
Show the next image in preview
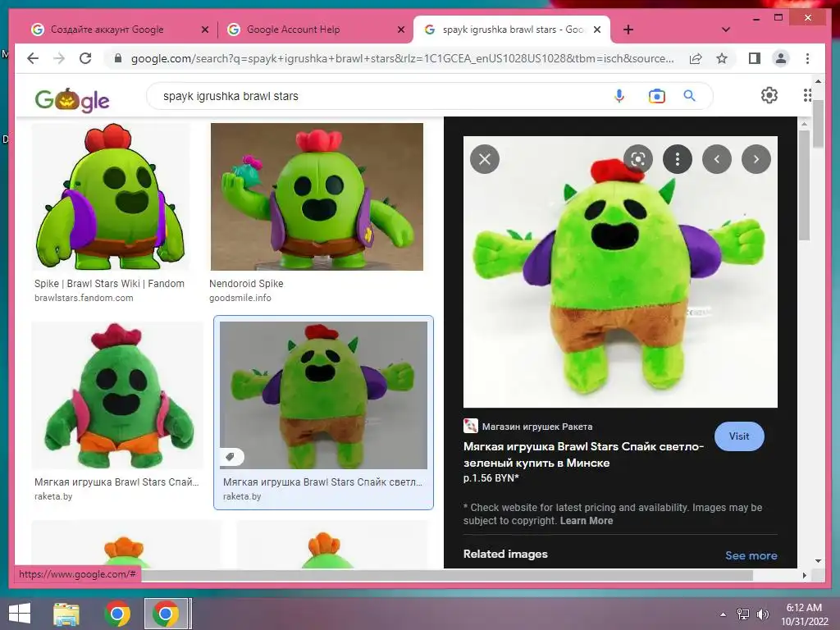[756, 159]
